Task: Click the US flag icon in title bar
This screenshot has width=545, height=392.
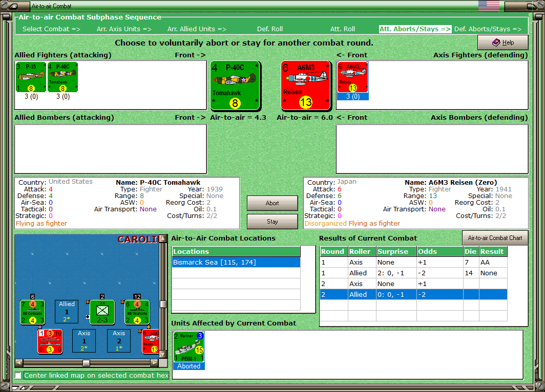Action: click(x=489, y=6)
